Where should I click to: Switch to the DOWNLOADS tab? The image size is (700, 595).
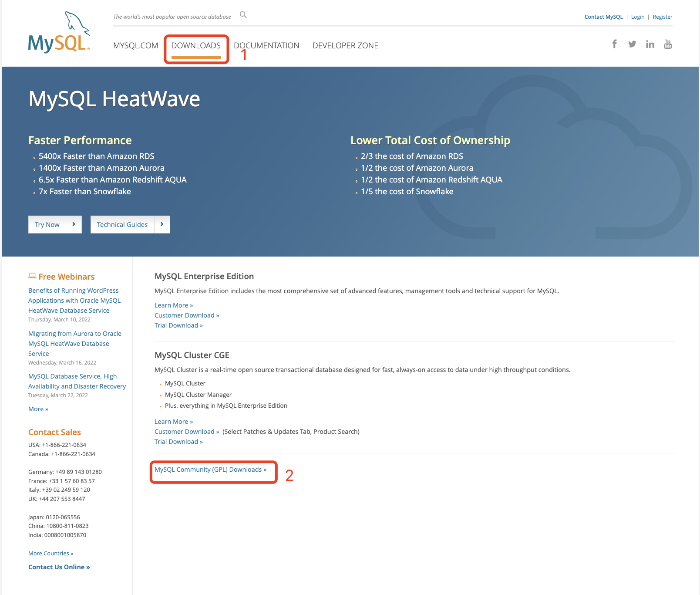click(196, 45)
